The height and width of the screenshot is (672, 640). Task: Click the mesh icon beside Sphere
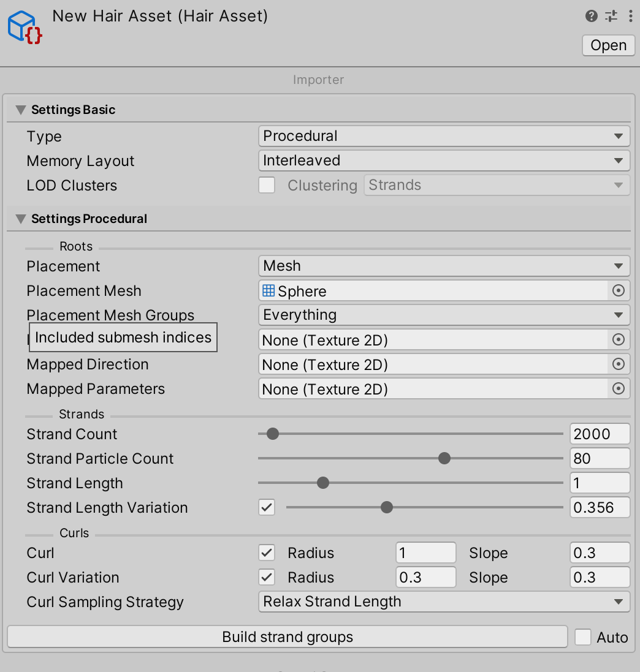pos(269,290)
